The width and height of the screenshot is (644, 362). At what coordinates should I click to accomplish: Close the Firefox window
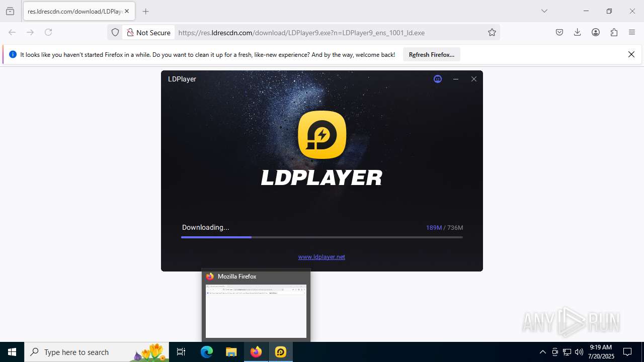point(632,11)
